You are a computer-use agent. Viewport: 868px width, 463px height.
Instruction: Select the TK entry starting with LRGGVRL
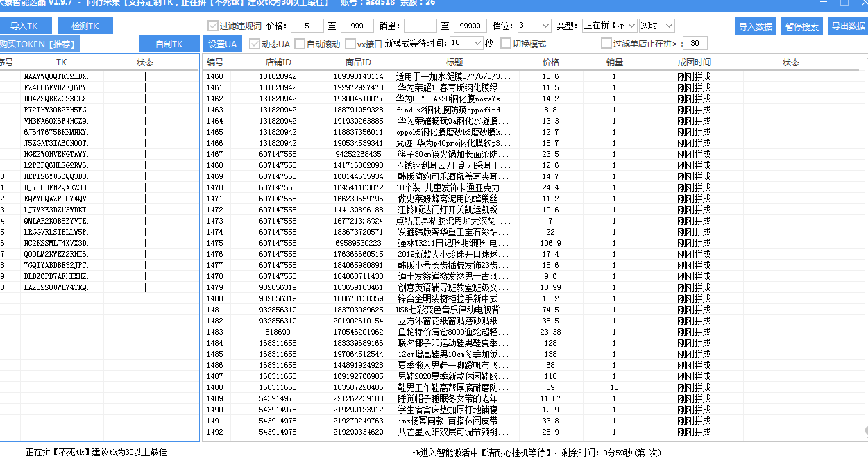[x=61, y=232]
